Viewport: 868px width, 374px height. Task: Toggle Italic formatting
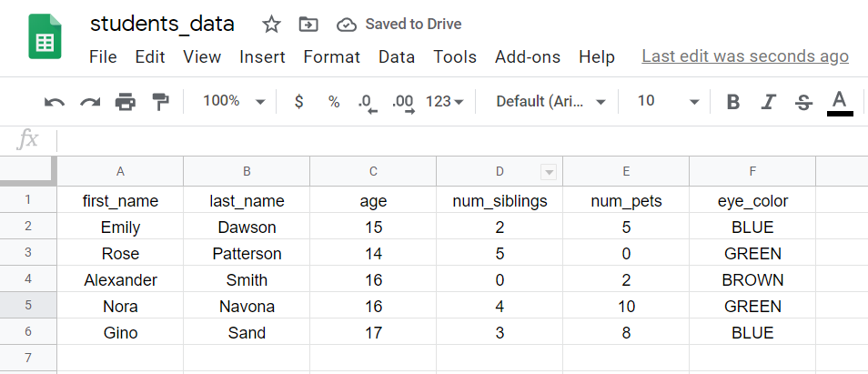point(768,102)
